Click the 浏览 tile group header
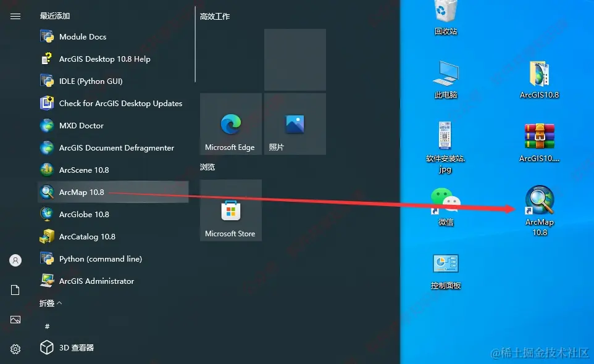The width and height of the screenshot is (594, 364). tap(207, 167)
